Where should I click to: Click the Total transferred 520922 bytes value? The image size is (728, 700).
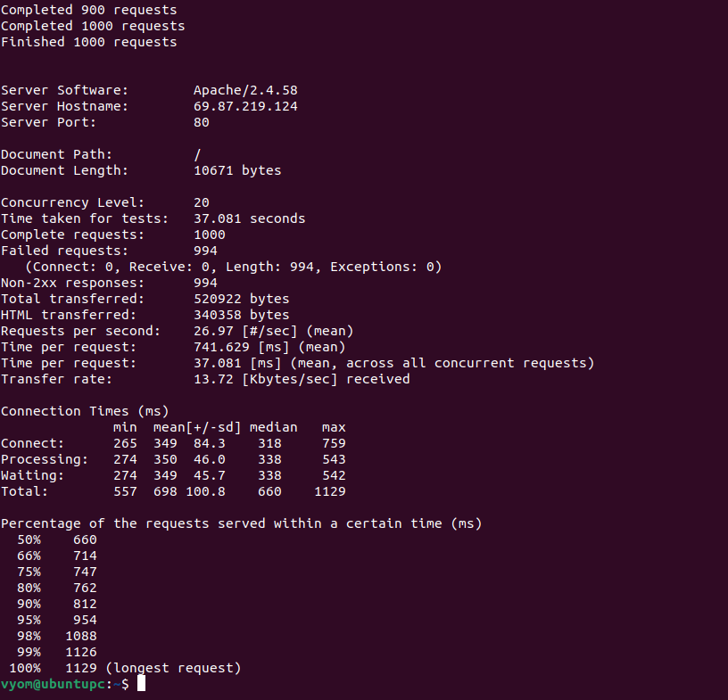tap(241, 299)
